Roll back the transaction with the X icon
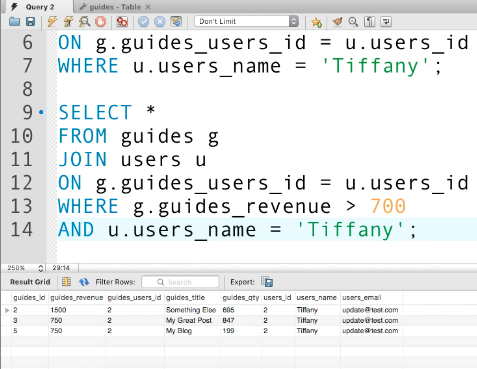The height and width of the screenshot is (369, 477). click(x=160, y=22)
